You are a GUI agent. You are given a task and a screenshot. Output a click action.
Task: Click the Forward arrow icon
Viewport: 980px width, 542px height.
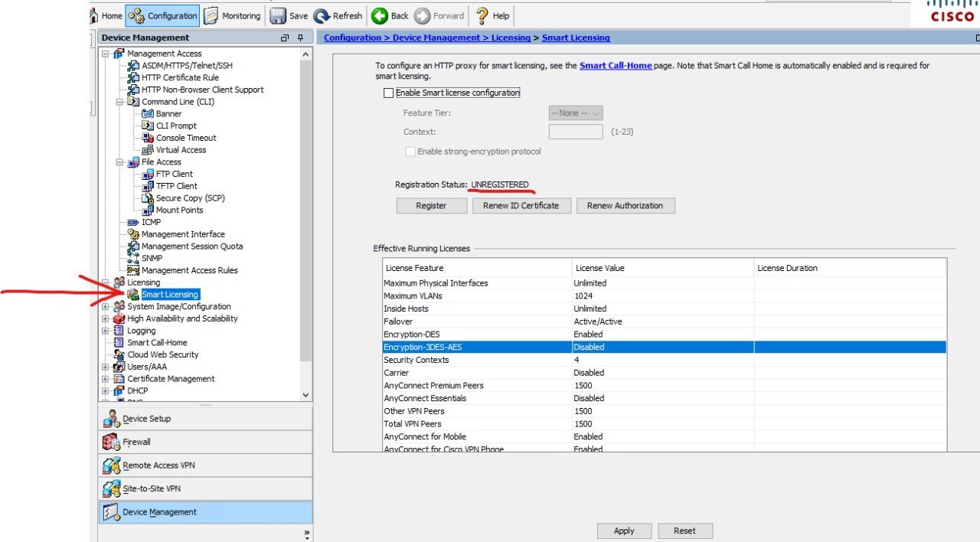click(x=422, y=15)
